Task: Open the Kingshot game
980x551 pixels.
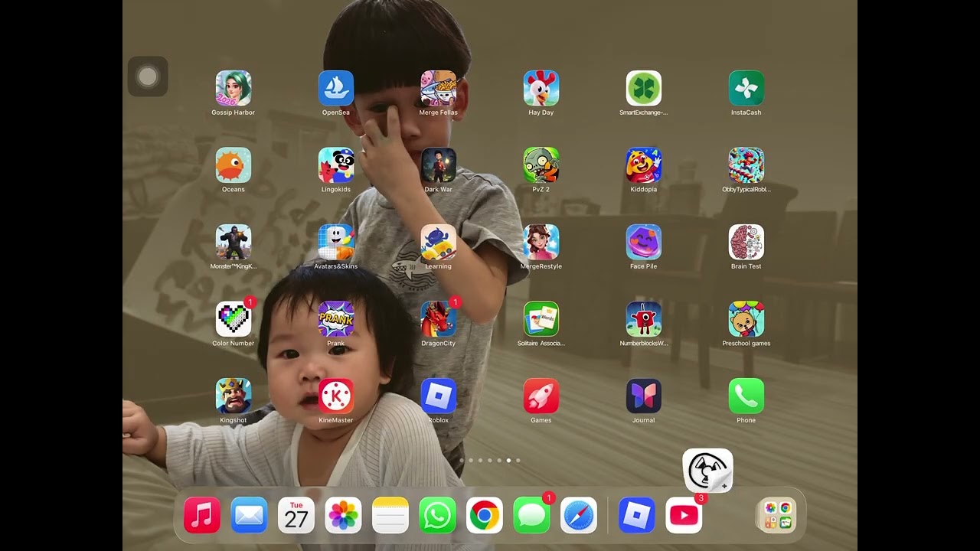Action: tap(234, 396)
